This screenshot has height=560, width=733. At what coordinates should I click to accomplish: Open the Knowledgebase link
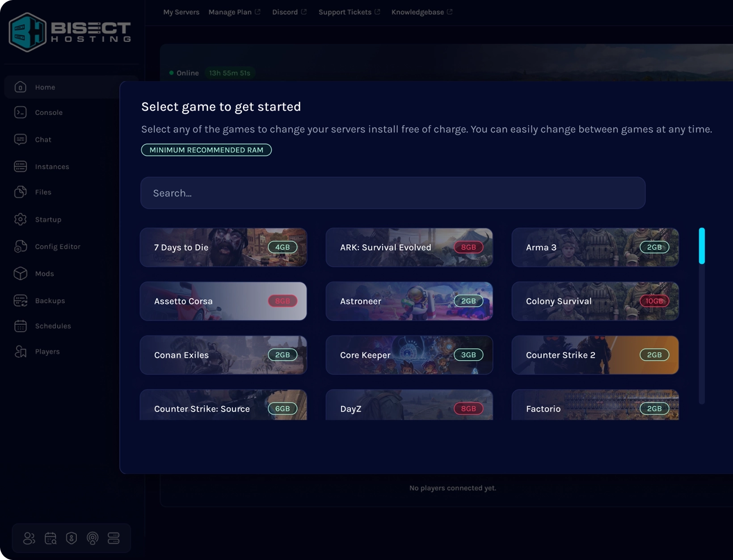tap(417, 12)
